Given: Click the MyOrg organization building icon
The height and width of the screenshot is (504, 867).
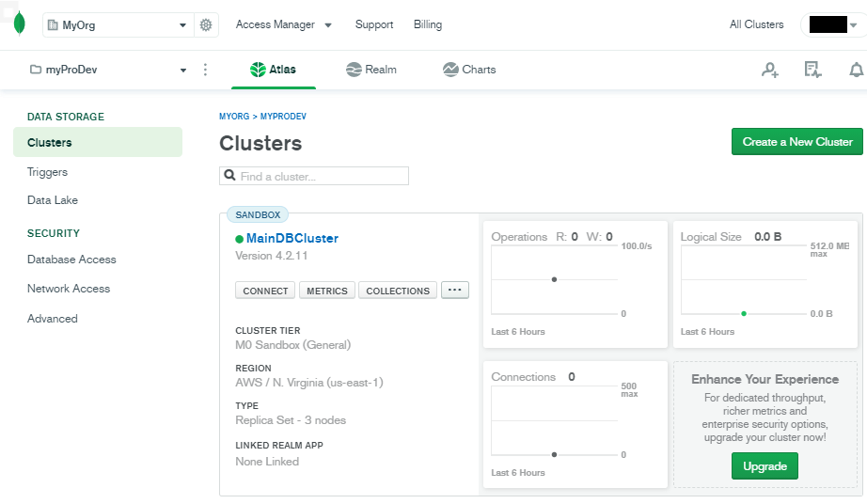Looking at the screenshot, I should (53, 24).
